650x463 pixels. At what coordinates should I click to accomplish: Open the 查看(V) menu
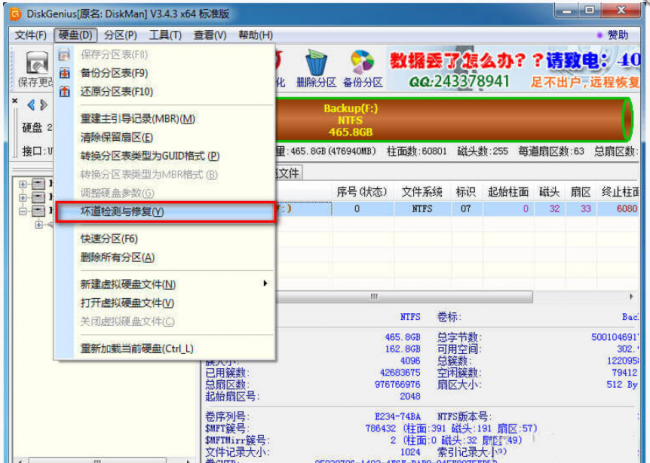(210, 35)
